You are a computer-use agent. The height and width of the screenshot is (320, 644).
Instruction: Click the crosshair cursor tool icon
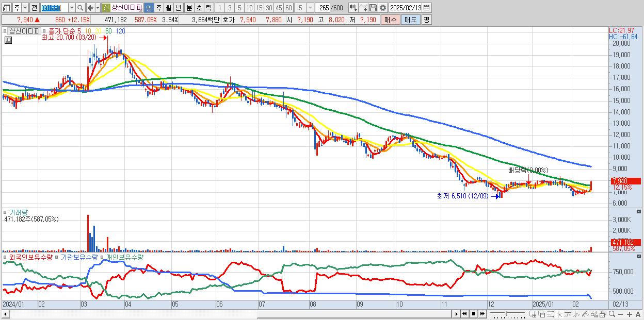click(559, 314)
